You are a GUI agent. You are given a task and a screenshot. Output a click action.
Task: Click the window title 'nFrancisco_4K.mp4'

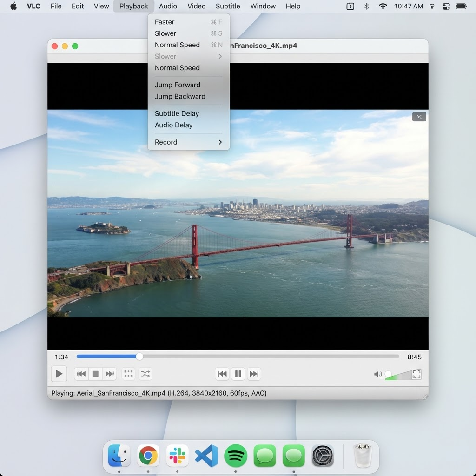pyautogui.click(x=264, y=46)
